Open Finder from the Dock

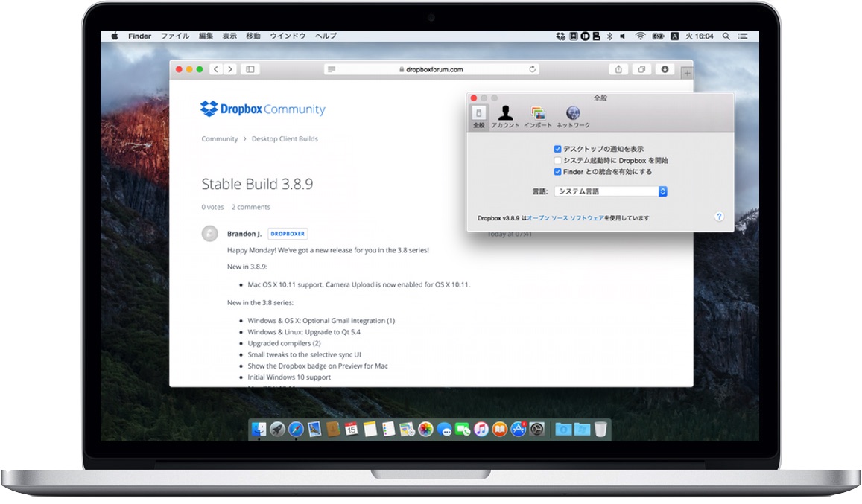tap(259, 430)
